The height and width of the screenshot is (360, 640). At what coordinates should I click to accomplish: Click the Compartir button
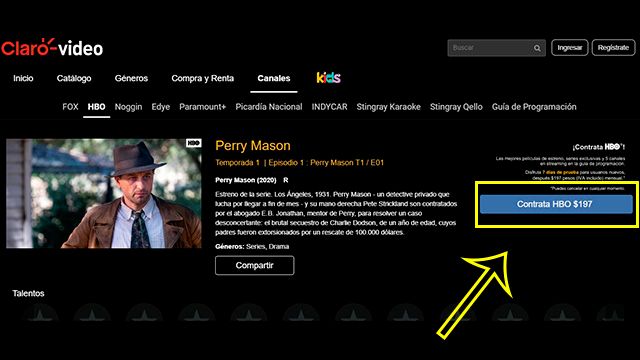pos(255,265)
